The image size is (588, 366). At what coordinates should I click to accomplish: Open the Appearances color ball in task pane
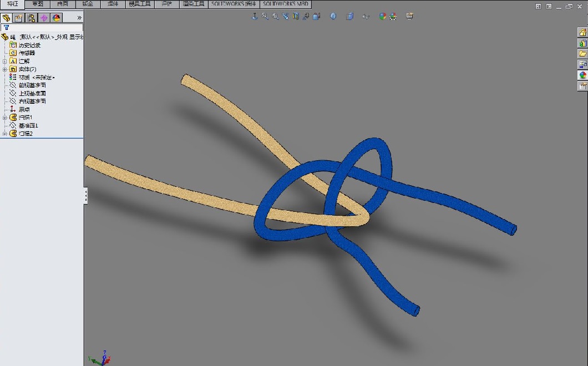[582, 75]
